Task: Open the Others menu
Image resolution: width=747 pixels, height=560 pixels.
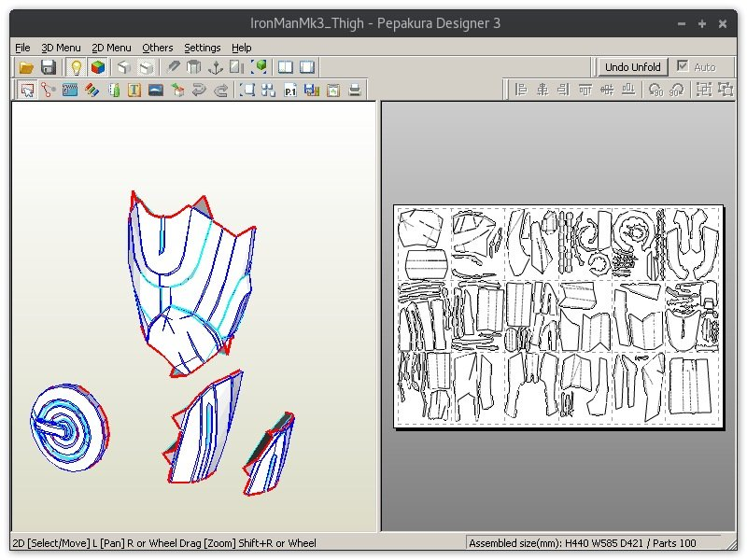Action: (x=157, y=48)
